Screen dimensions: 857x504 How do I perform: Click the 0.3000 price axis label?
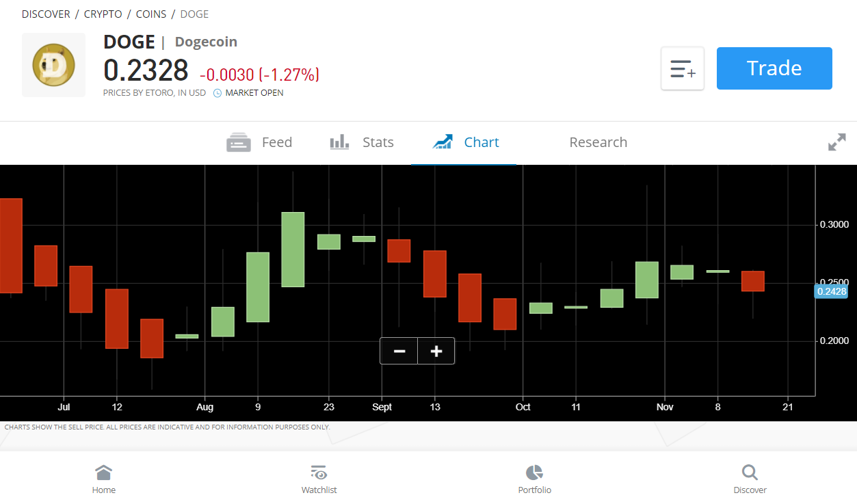click(x=834, y=224)
